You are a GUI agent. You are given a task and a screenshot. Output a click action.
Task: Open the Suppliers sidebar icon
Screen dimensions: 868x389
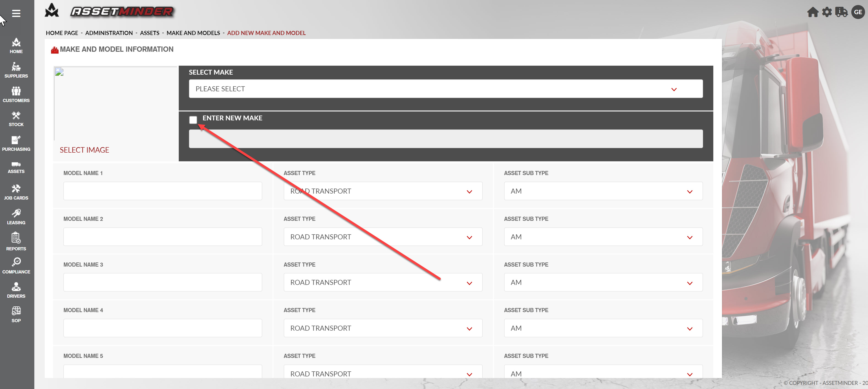(16, 70)
